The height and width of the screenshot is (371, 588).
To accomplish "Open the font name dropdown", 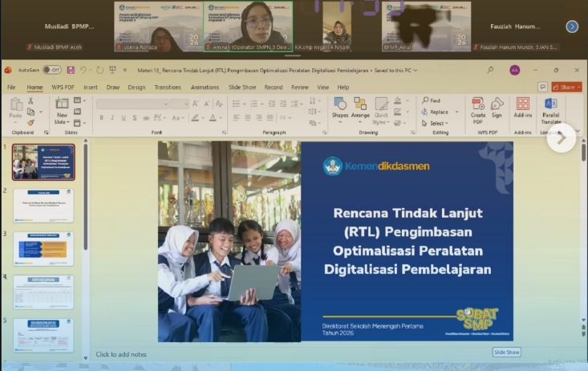I will [165, 104].
